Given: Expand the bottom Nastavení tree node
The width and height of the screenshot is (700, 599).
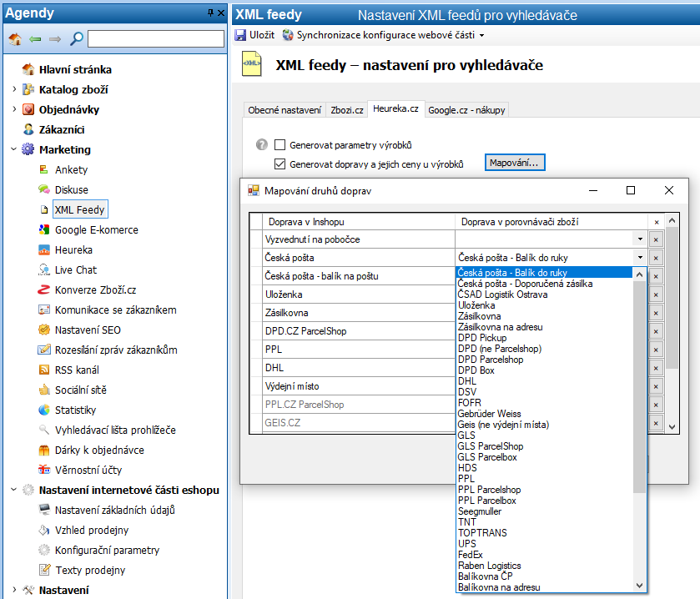Looking at the screenshot, I should (14, 590).
